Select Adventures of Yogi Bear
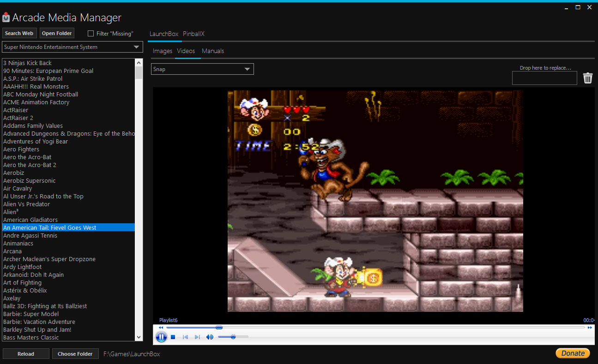Image resolution: width=598 pixels, height=364 pixels. (69, 141)
